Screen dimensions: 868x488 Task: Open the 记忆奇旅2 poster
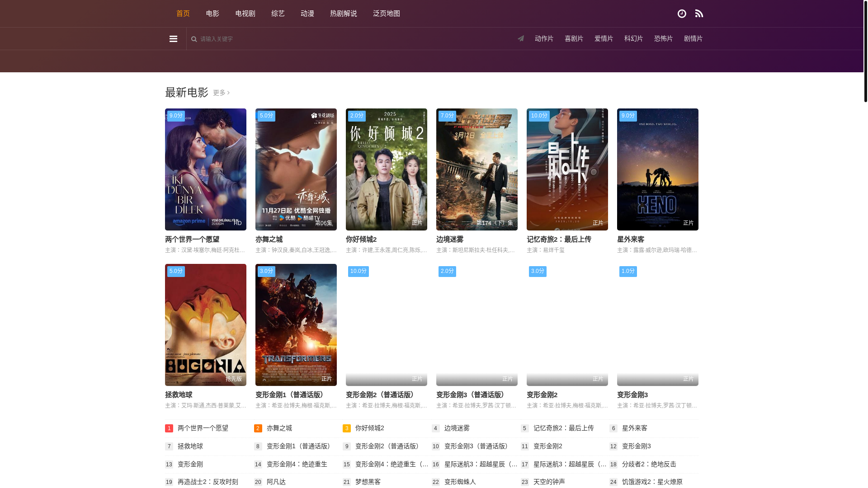567,169
